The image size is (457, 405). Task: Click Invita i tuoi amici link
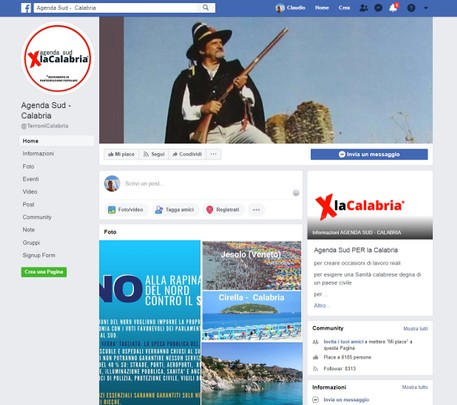343,341
